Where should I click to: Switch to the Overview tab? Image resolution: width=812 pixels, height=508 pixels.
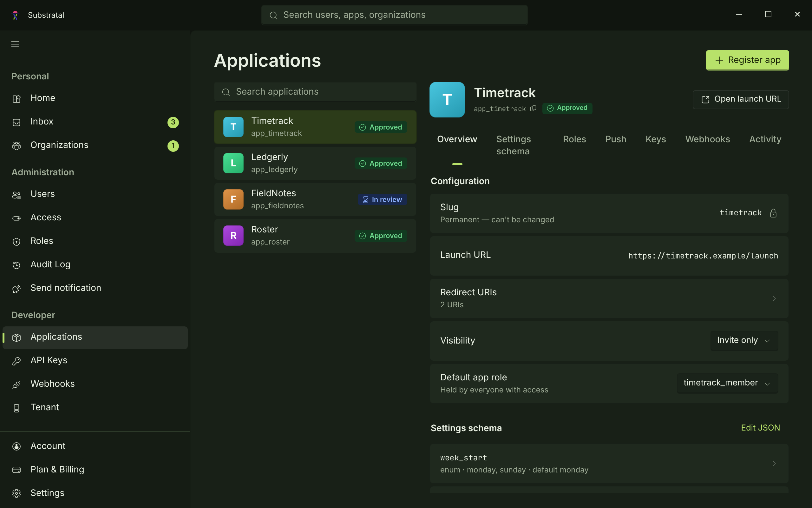(457, 139)
